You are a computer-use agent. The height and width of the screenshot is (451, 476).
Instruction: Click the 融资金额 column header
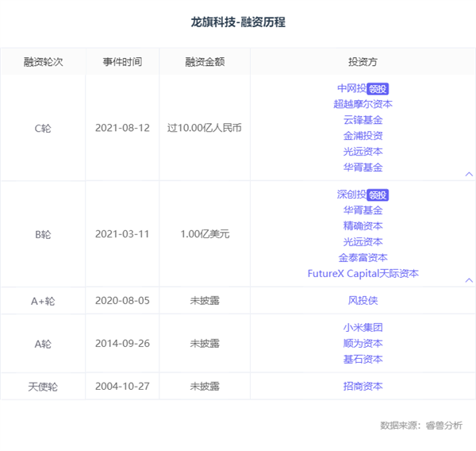point(204,62)
